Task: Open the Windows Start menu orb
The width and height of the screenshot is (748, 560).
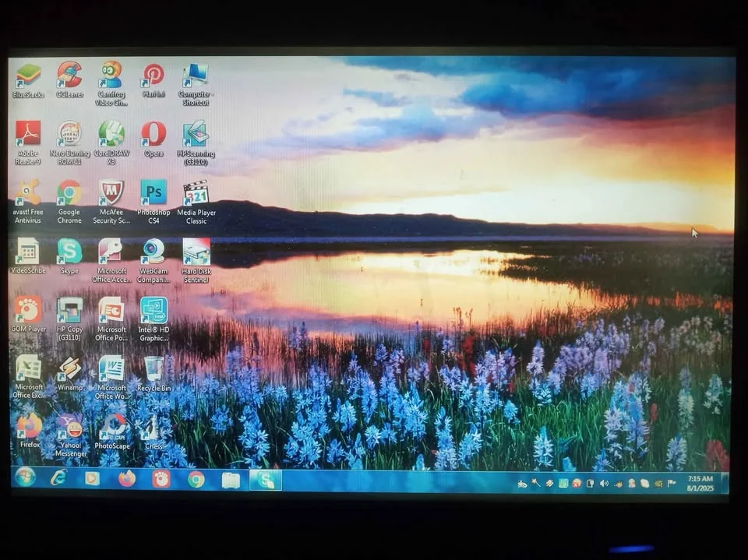Action: 25,477
